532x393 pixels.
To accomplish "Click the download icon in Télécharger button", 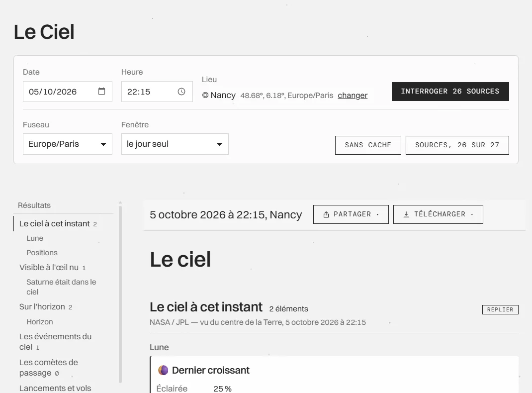I will tap(406, 214).
